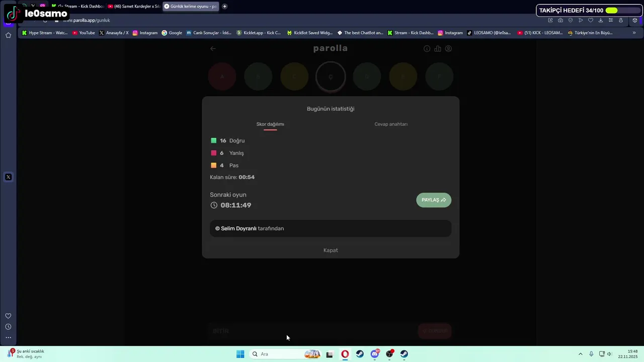The width and height of the screenshot is (644, 362).
Task: Open the YouTube bookmark
Action: (x=84, y=33)
